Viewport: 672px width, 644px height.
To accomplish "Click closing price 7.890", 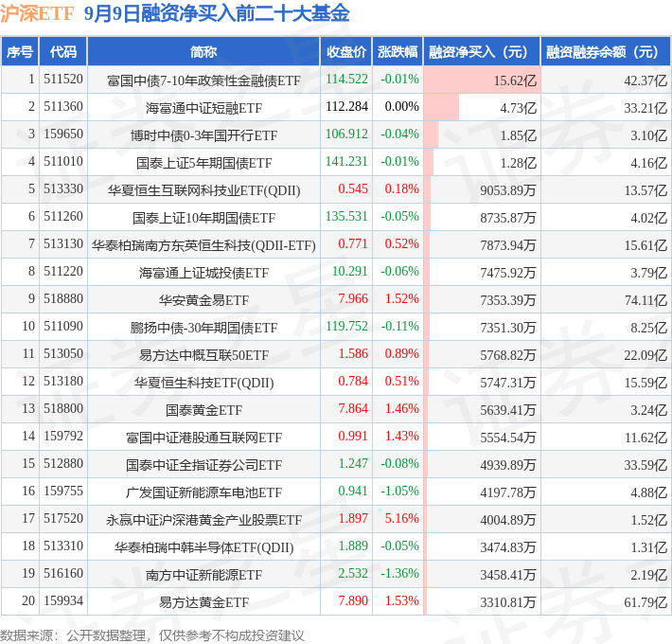I will pyautogui.click(x=353, y=600).
